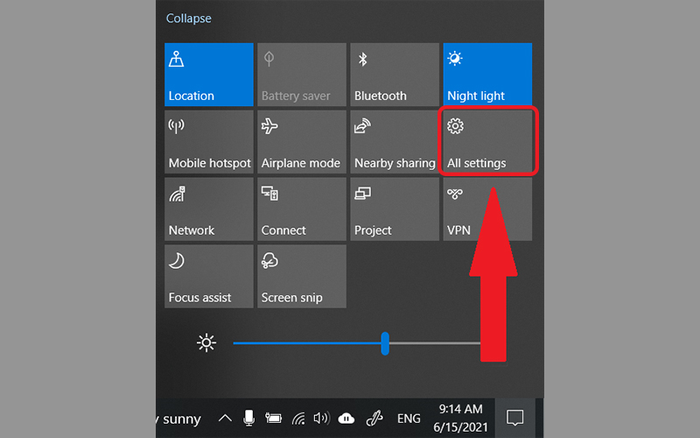
Task: Enable Bluetooth quick action
Action: 394,75
